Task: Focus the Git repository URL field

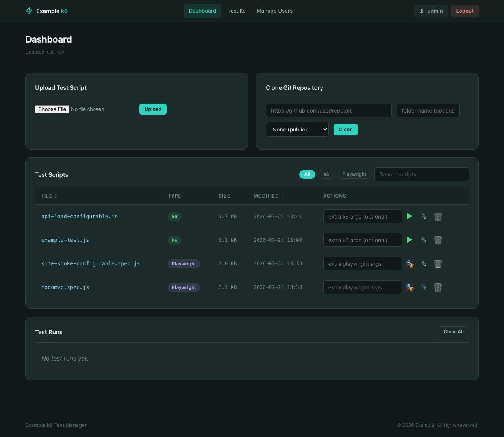Action: [x=329, y=111]
